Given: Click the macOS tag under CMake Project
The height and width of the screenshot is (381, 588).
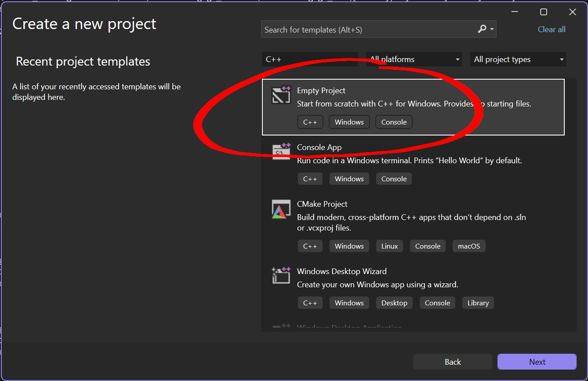Looking at the screenshot, I should pyautogui.click(x=469, y=246).
